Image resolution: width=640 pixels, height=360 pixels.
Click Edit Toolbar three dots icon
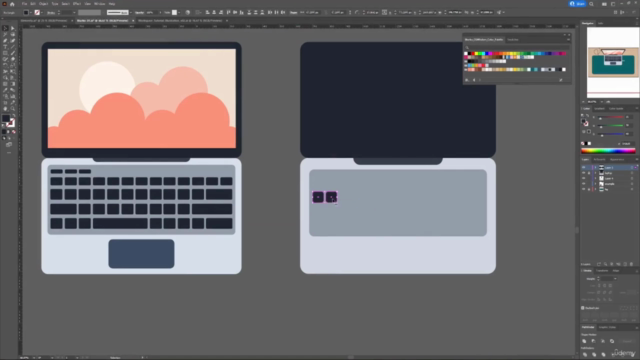pyautogui.click(x=9, y=153)
